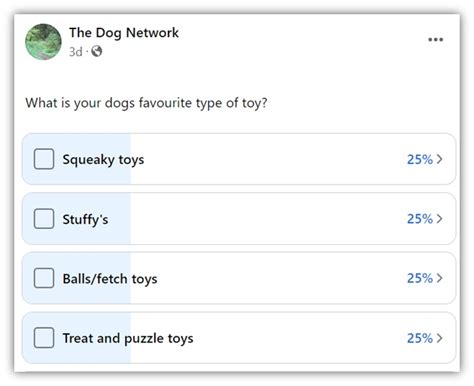
Task: Select the Treat and puzzle toys label
Action: [x=128, y=339]
